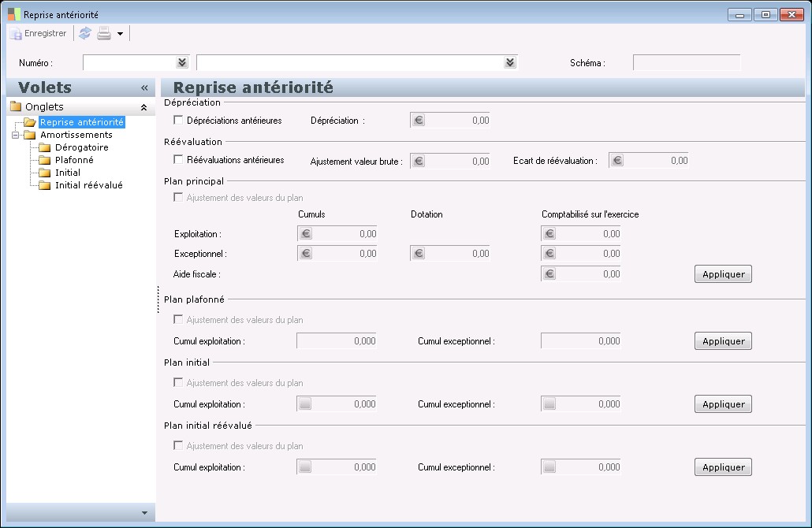Click euro icon in Exploitation Cumuls field
This screenshot has width=812, height=528.
tap(306, 234)
